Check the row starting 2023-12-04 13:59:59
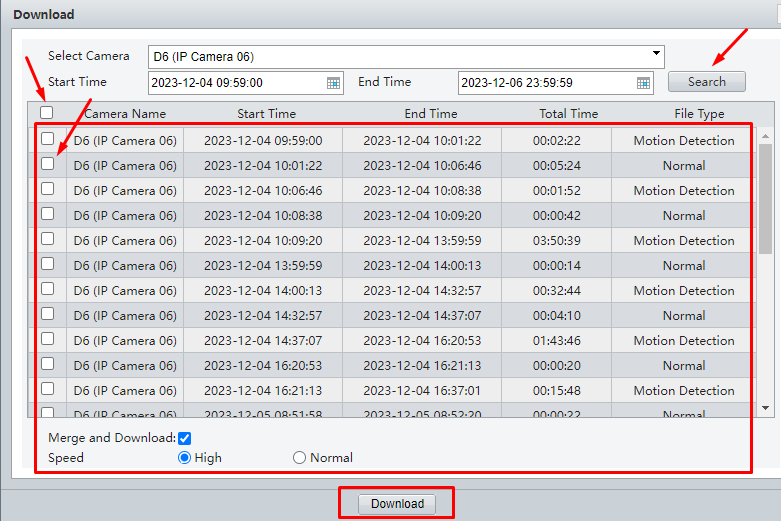The width and height of the screenshot is (781, 521). 47,263
